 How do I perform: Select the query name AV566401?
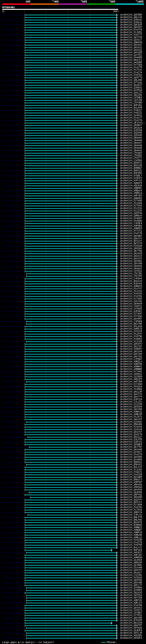(x=8, y=8)
